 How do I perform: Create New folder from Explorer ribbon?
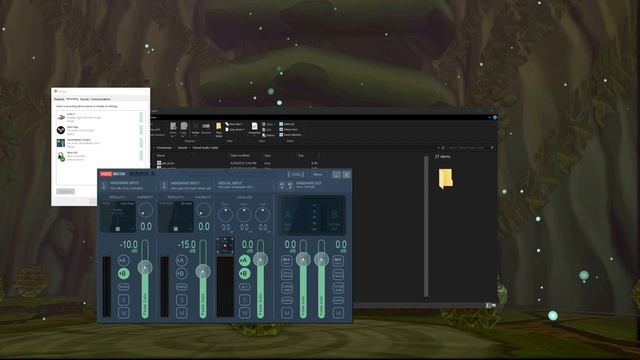click(x=218, y=129)
